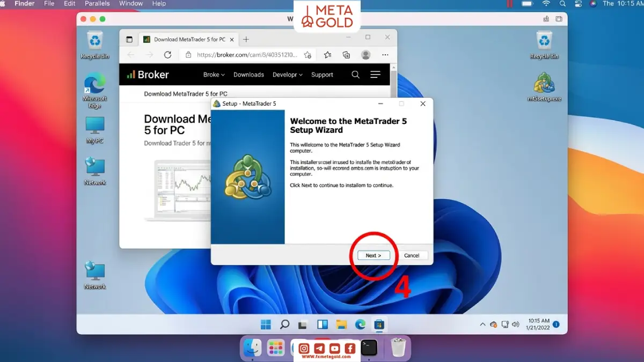Open the Edge Favorites list
644x362 pixels.
click(327, 55)
